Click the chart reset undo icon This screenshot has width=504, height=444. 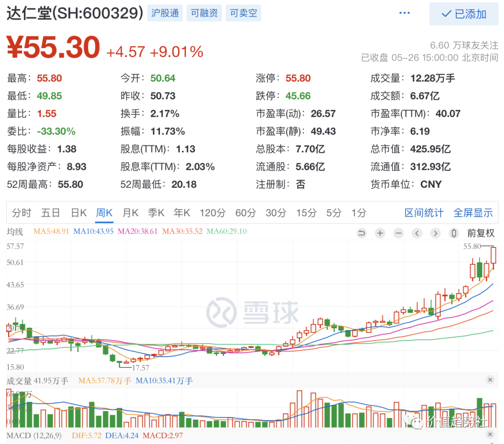click(x=362, y=233)
